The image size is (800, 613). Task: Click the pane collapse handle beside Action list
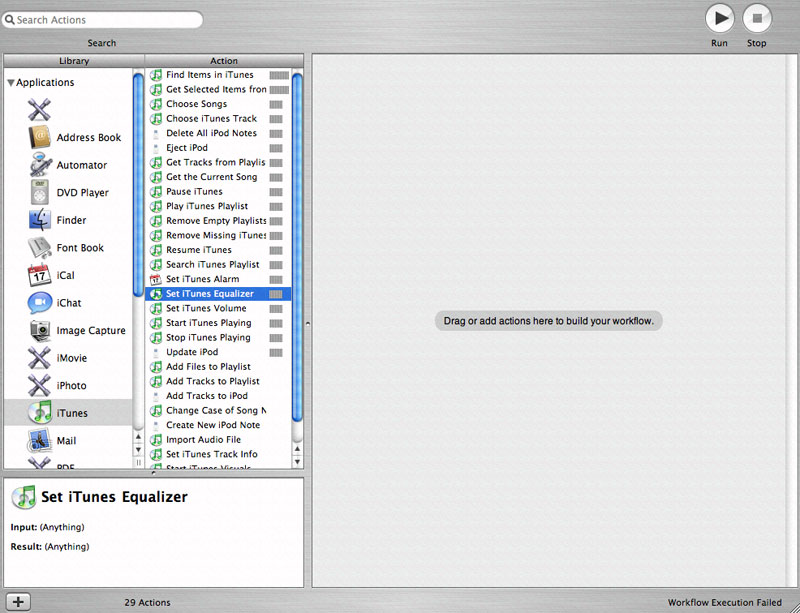pyautogui.click(x=307, y=323)
